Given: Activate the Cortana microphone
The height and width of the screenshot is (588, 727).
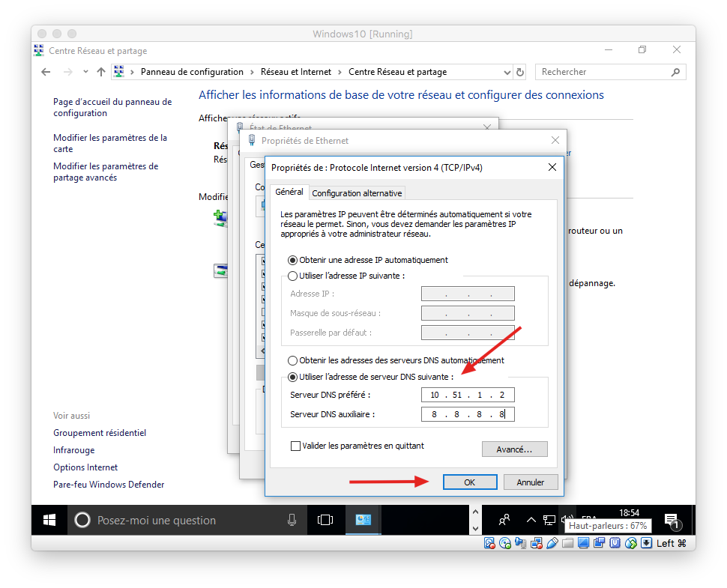Looking at the screenshot, I should point(292,520).
